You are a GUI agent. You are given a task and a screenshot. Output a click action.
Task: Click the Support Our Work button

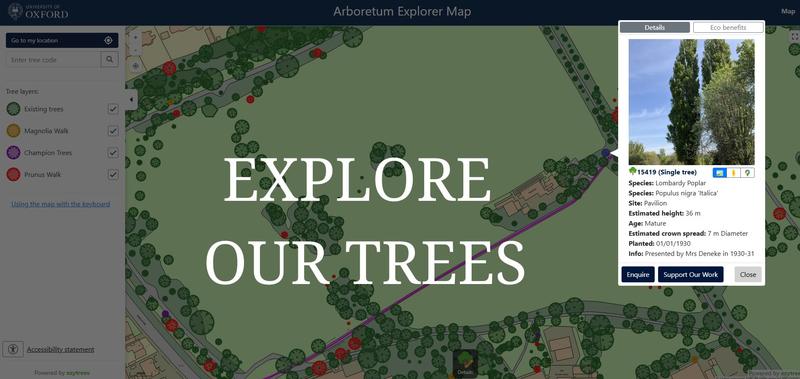(x=690, y=274)
